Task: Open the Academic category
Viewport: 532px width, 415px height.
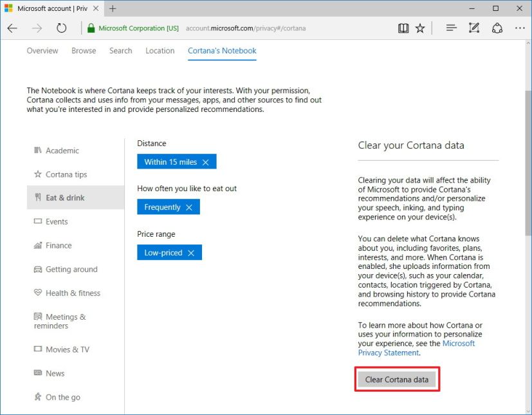Action: (75, 151)
